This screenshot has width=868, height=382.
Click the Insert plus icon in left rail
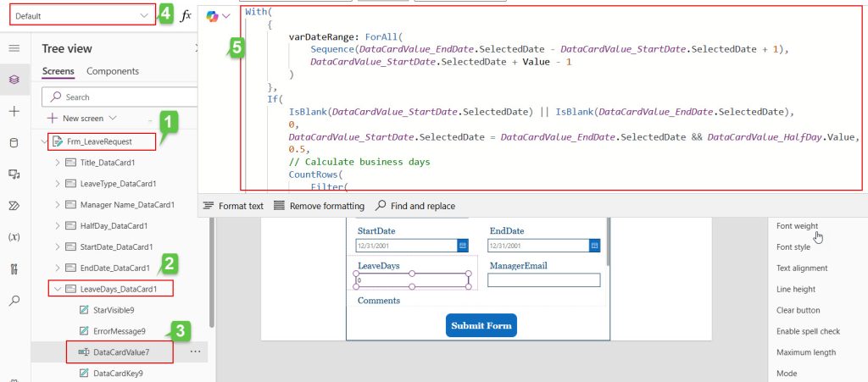14,111
